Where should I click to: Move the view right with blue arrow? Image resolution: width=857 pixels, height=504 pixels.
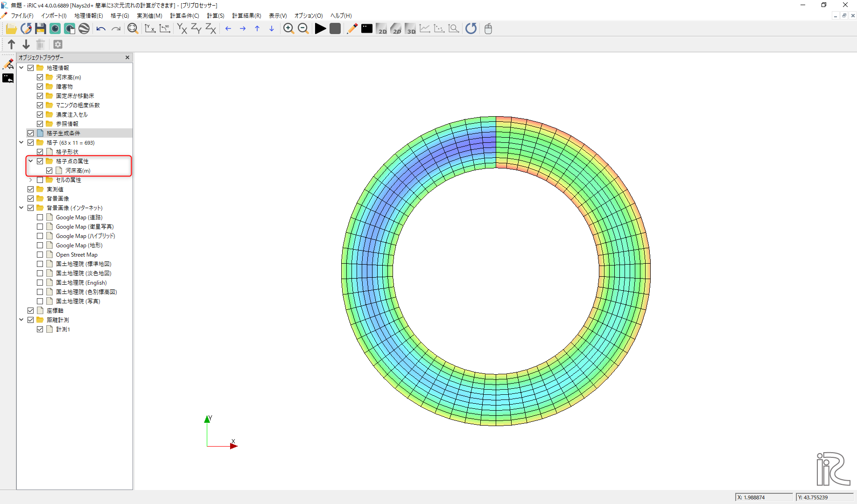click(243, 29)
